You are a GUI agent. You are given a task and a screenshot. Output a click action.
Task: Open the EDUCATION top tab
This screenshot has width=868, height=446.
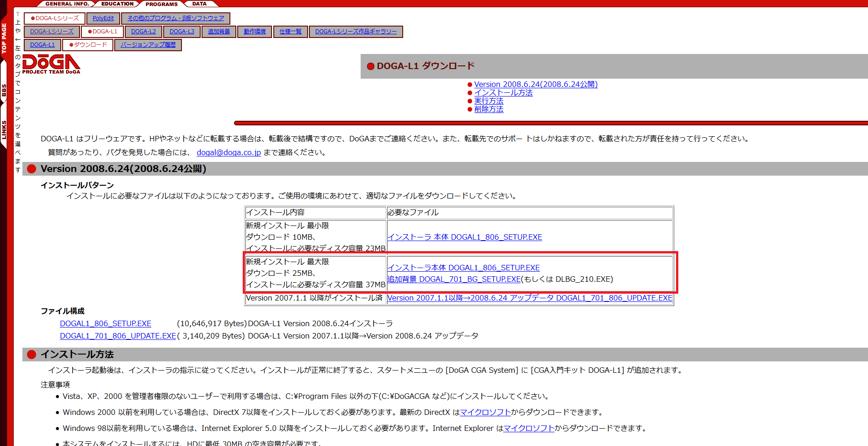pyautogui.click(x=117, y=4)
